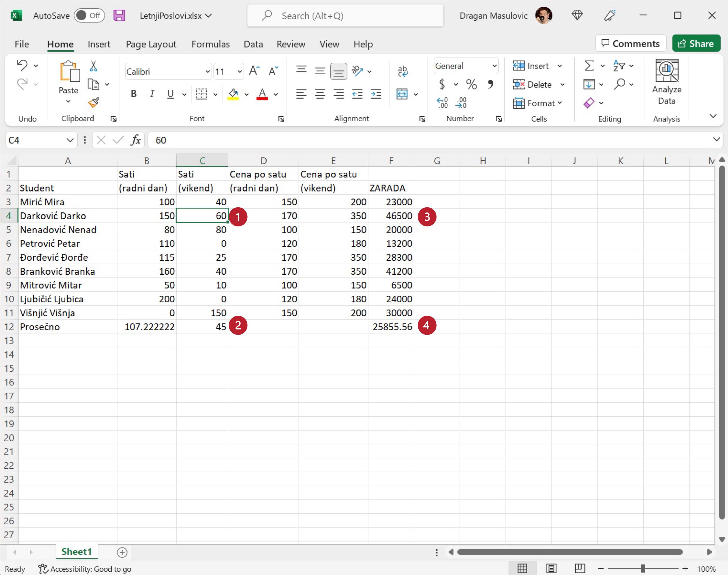Click the Save floppy disk icon
Screen dimensions: 728x575
(x=119, y=15)
